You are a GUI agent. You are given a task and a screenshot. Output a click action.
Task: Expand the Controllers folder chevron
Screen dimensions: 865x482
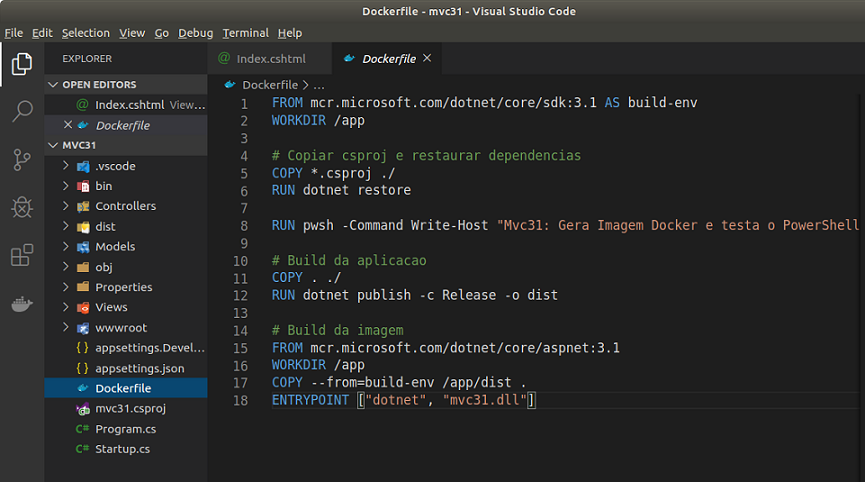click(66, 206)
